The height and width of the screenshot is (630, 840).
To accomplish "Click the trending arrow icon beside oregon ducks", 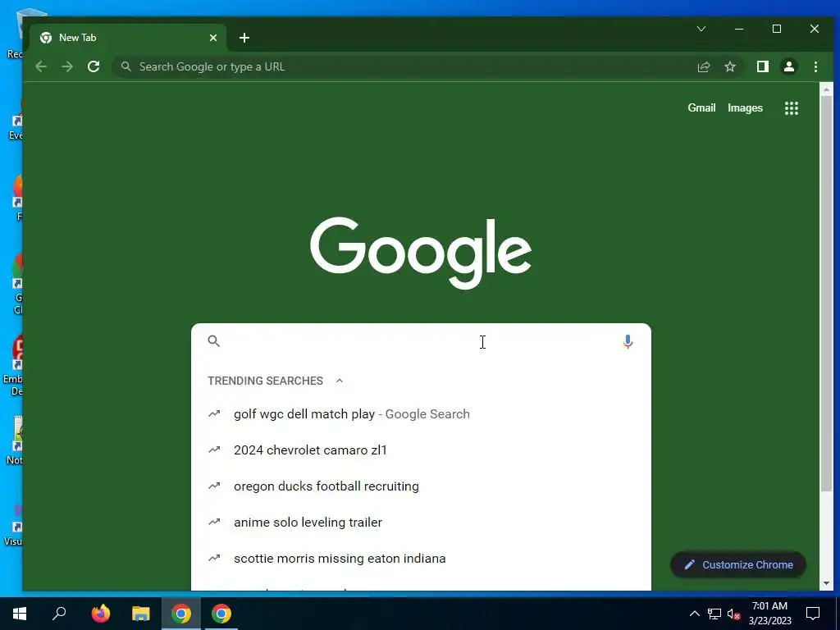I will coord(214,486).
